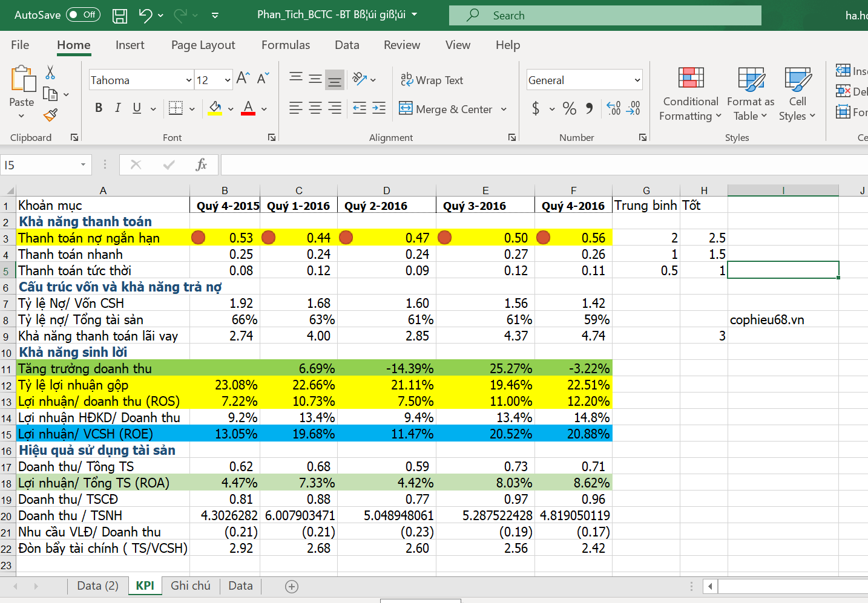Open the Formulas ribbon tab

(x=285, y=45)
